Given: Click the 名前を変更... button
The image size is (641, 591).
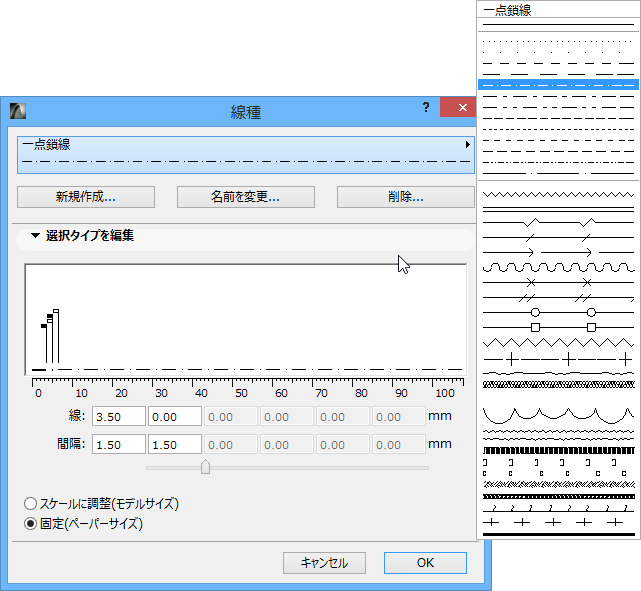Looking at the screenshot, I should click(246, 197).
